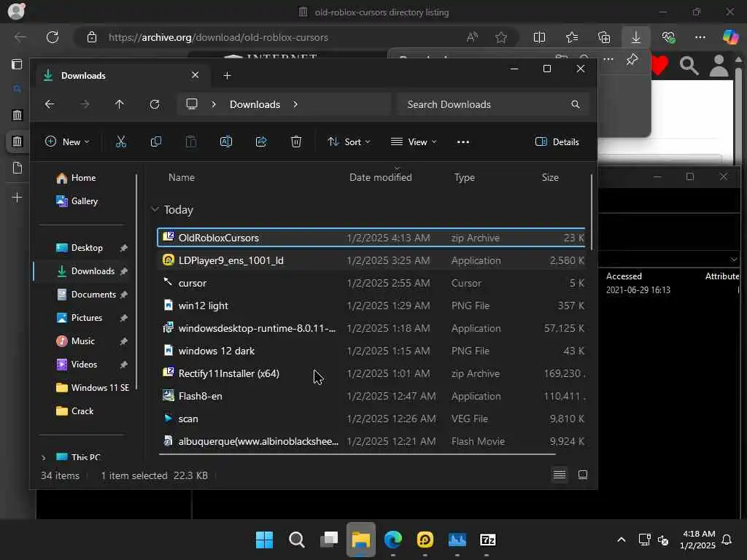Click Edge browser refresh button

(53, 37)
